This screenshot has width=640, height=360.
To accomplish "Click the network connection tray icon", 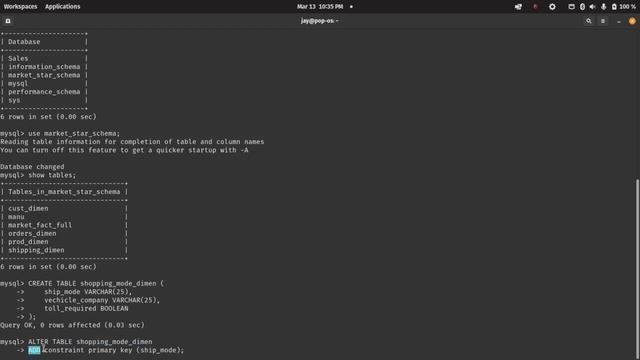I will click(x=518, y=7).
